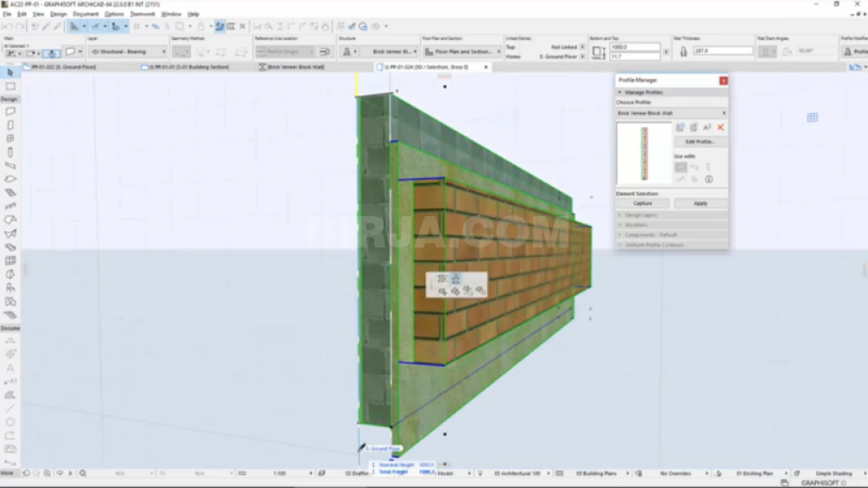This screenshot has height=488, width=868.
Task: Click the duplicate profile icon
Action: coord(694,128)
